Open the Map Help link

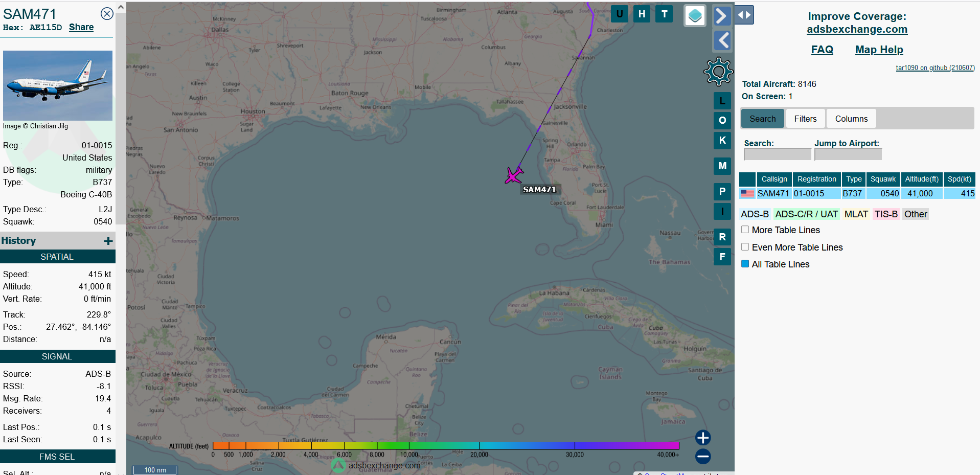tap(879, 50)
